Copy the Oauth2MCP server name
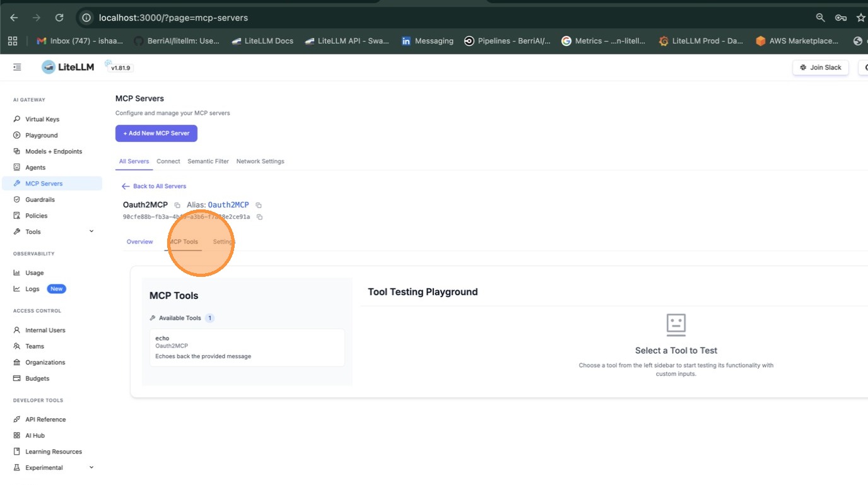This screenshot has width=868, height=485. pos(177,205)
